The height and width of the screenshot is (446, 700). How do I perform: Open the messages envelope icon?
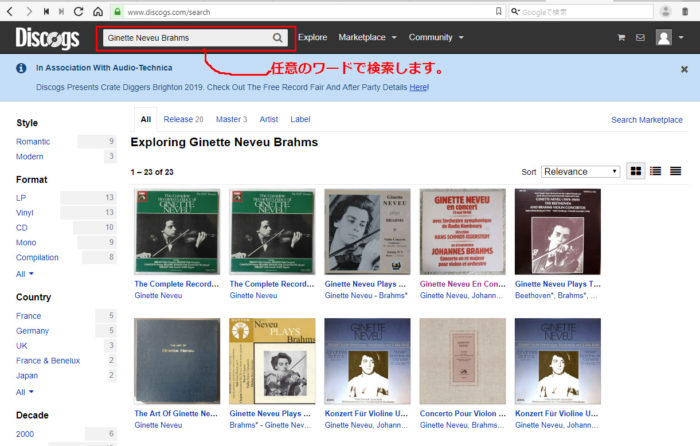click(x=640, y=38)
